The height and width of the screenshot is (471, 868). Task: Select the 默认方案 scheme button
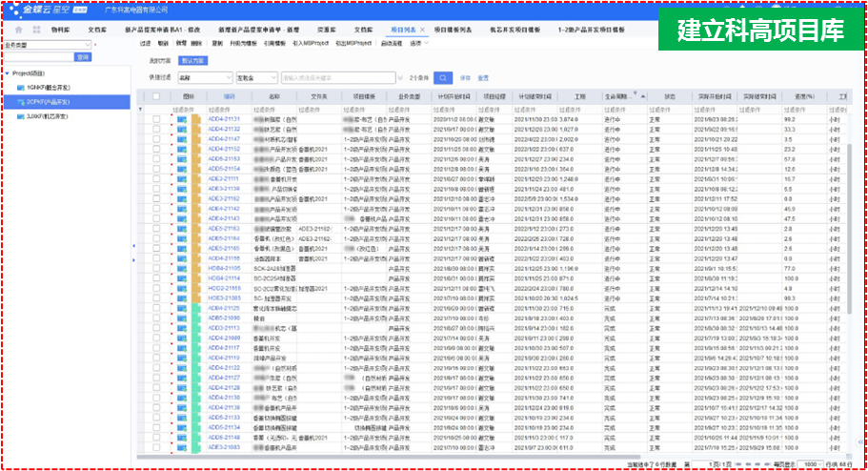click(192, 60)
